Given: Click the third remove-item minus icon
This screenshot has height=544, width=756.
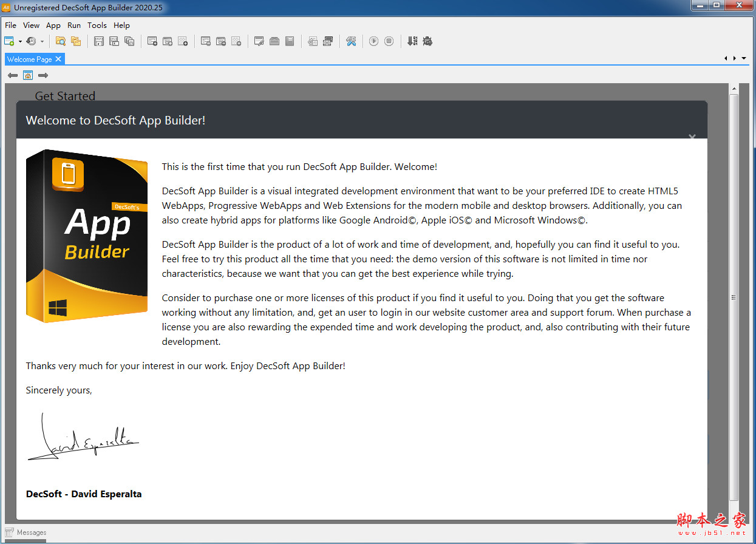Looking at the screenshot, I should 236,41.
